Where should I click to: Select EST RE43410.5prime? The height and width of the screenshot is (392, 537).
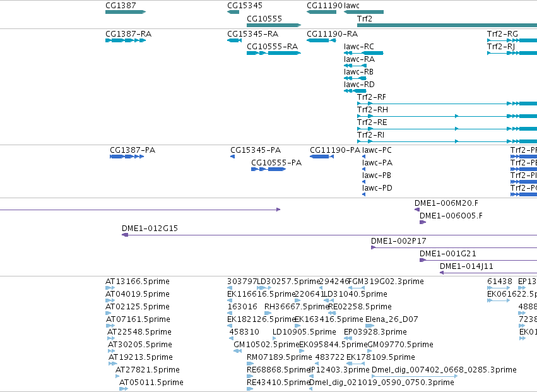278,383
